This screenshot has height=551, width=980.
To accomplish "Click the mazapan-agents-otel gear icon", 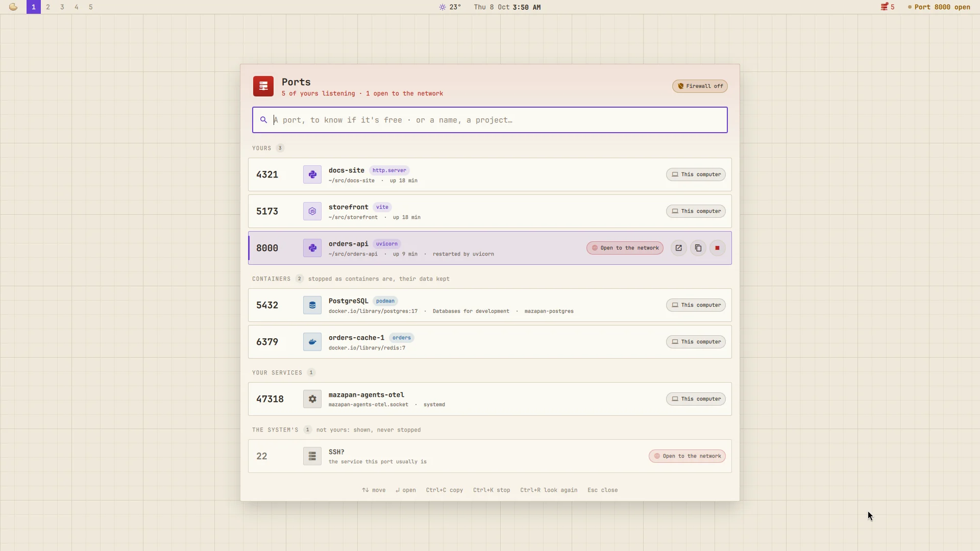I will [x=312, y=399].
